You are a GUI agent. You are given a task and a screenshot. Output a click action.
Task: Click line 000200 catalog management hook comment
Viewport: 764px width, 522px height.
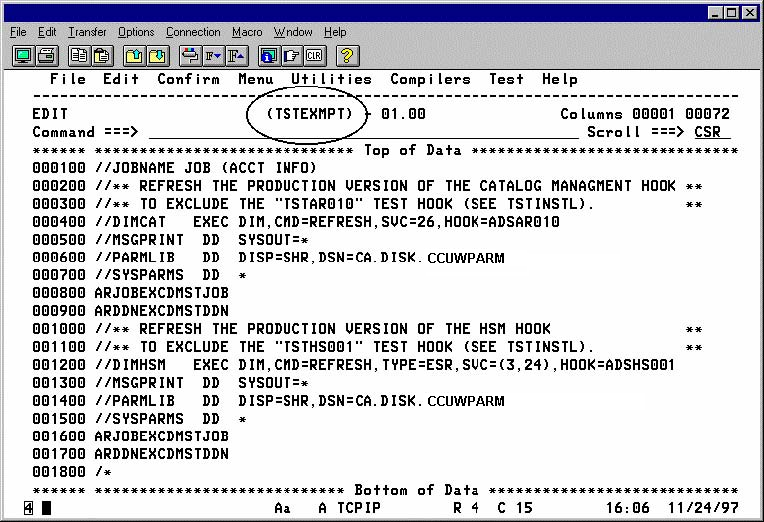[x=399, y=186]
